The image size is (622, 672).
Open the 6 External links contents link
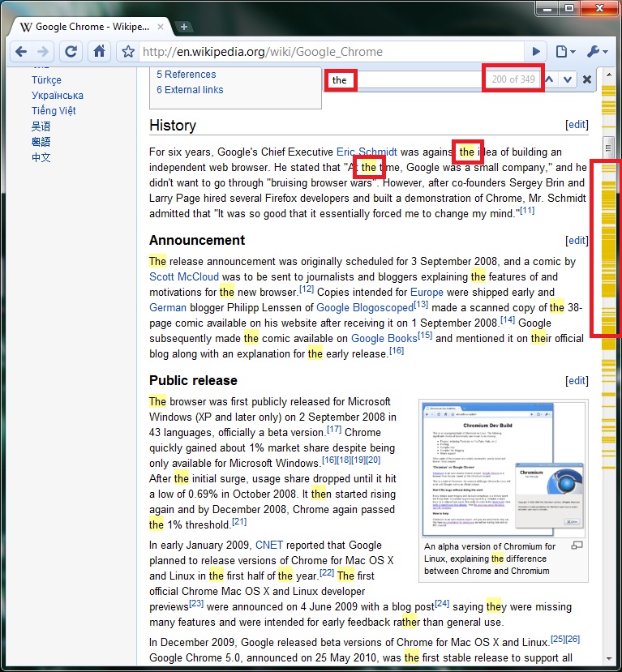[190, 89]
